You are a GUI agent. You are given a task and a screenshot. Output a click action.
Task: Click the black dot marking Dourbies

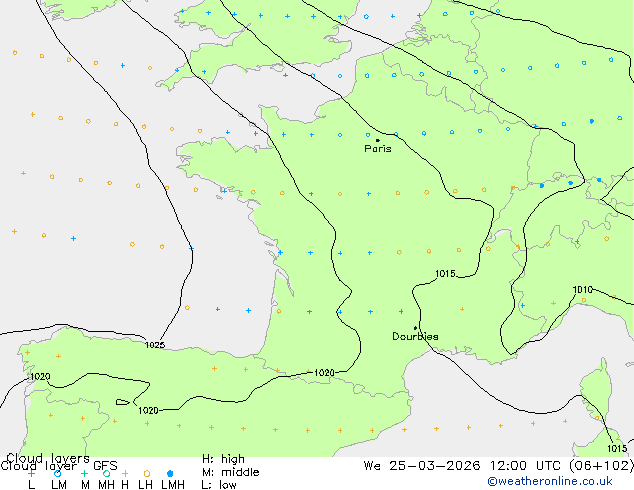tap(415, 328)
